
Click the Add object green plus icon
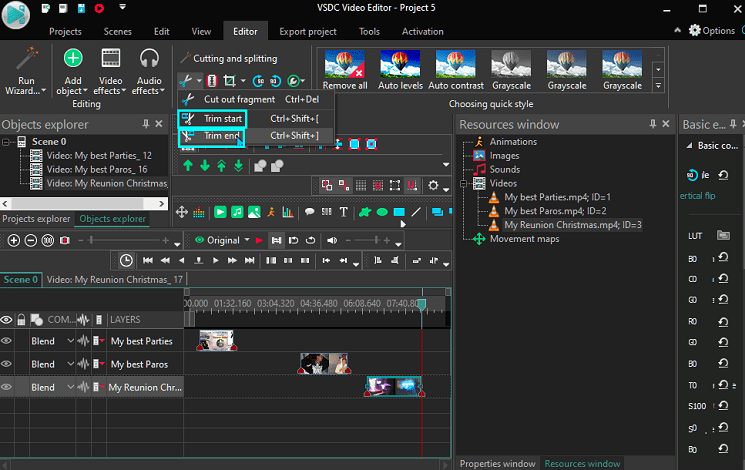point(73,58)
